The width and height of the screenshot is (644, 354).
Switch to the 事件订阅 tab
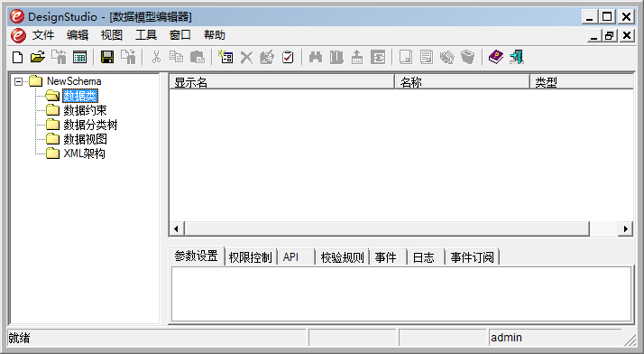coord(472,257)
